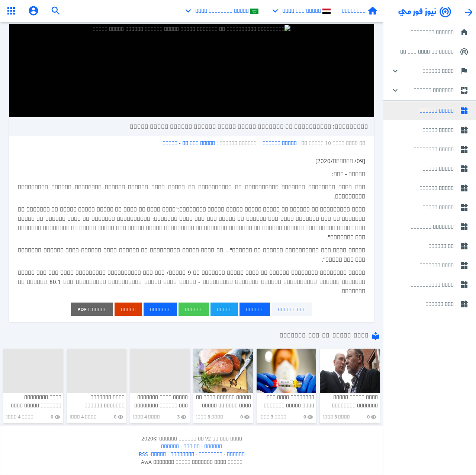Expand the chevron beside the sidebar flag item
476x475 pixels.
(x=395, y=71)
